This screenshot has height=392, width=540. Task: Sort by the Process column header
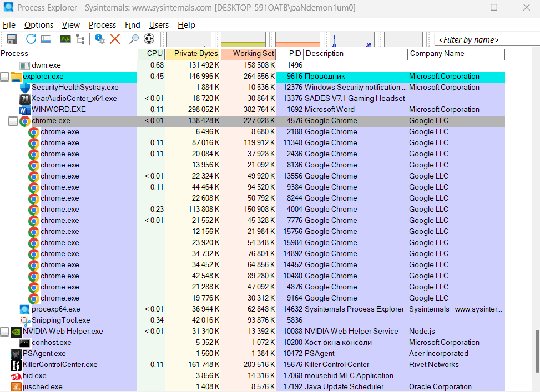point(68,54)
